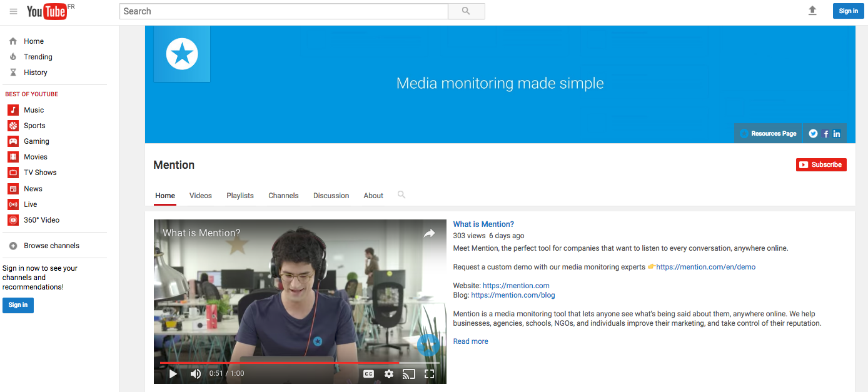868x392 pixels.
Task: Open the https://mention.com website link
Action: click(x=516, y=286)
